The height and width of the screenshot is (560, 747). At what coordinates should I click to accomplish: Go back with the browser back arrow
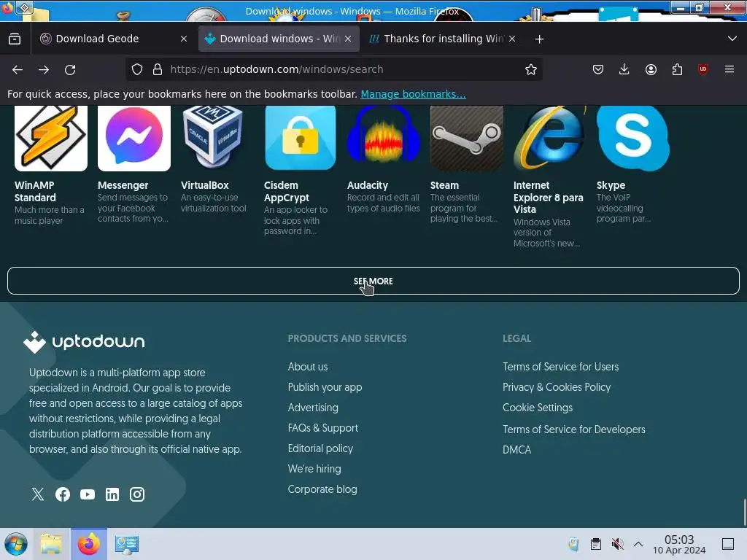click(x=18, y=69)
